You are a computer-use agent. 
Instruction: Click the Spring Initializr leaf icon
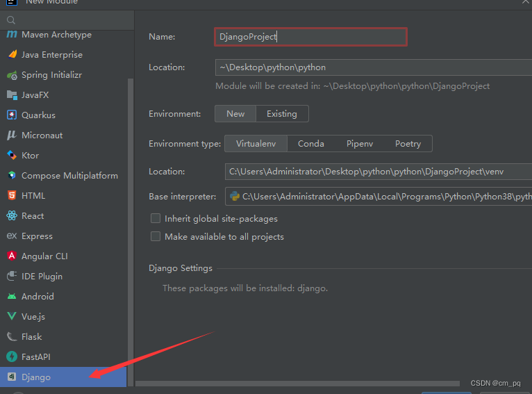point(12,74)
